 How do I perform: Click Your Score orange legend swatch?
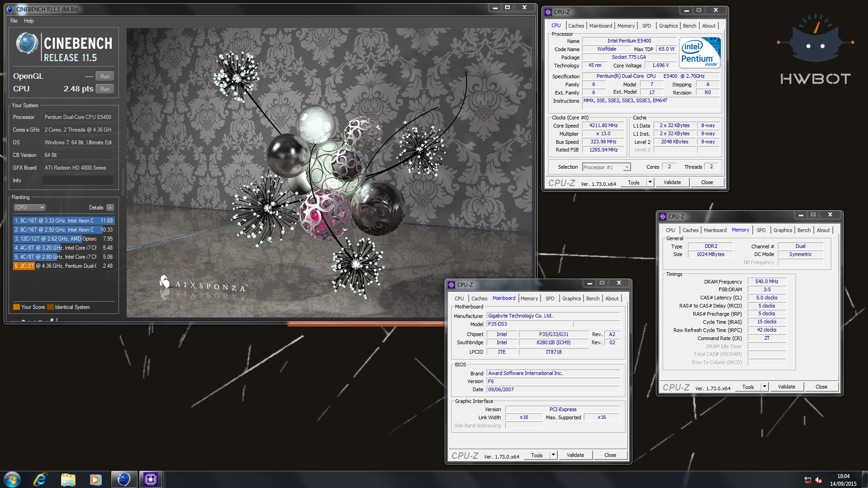(x=16, y=307)
